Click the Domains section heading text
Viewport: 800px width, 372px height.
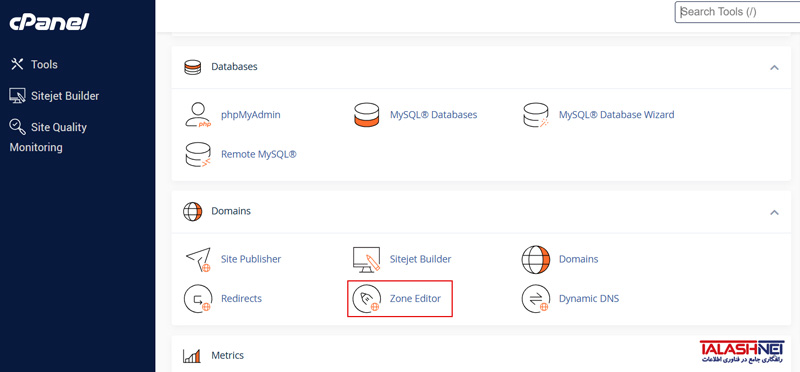coord(231,211)
